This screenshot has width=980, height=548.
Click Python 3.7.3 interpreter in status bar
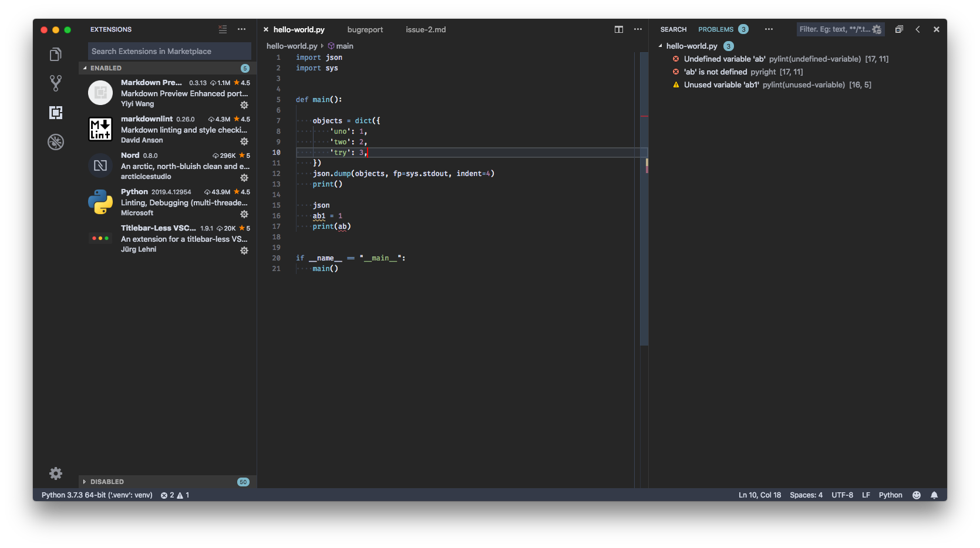point(96,495)
